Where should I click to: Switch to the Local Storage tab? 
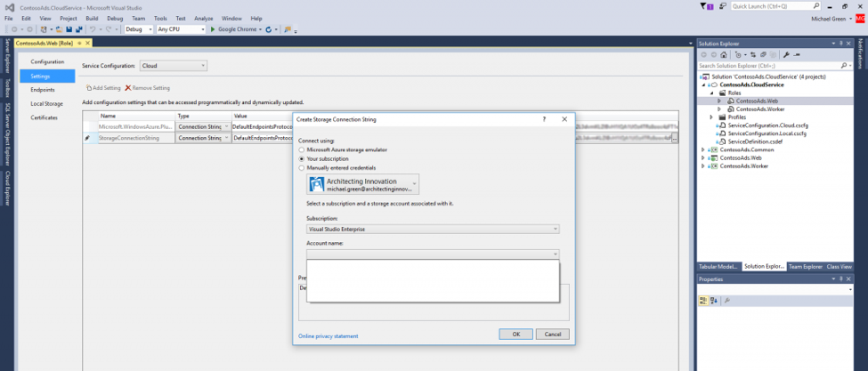(47, 103)
